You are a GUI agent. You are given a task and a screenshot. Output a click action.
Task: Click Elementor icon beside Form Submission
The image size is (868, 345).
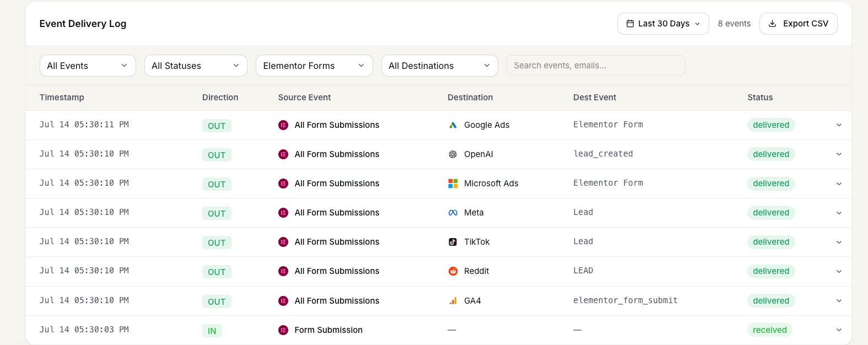[x=283, y=330]
